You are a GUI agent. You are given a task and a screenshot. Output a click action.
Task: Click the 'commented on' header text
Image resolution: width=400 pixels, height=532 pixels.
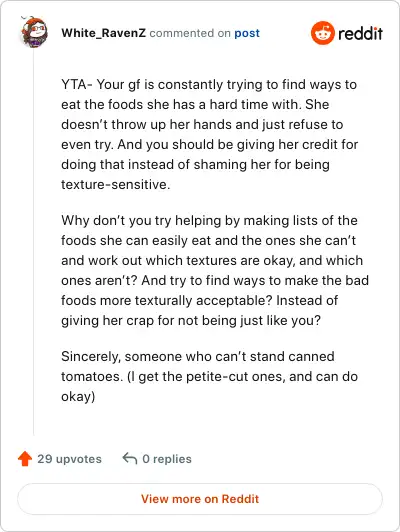pyautogui.click(x=190, y=33)
